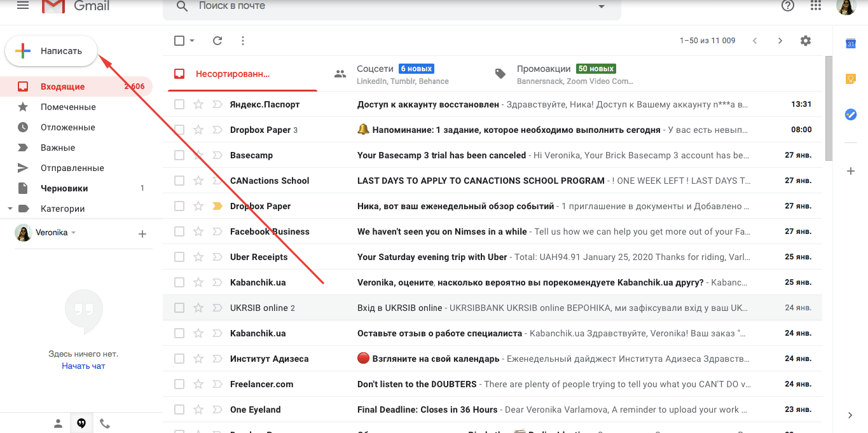Select the Яндекс.Паспорт email checkbox
868x433 pixels.
pos(179,104)
